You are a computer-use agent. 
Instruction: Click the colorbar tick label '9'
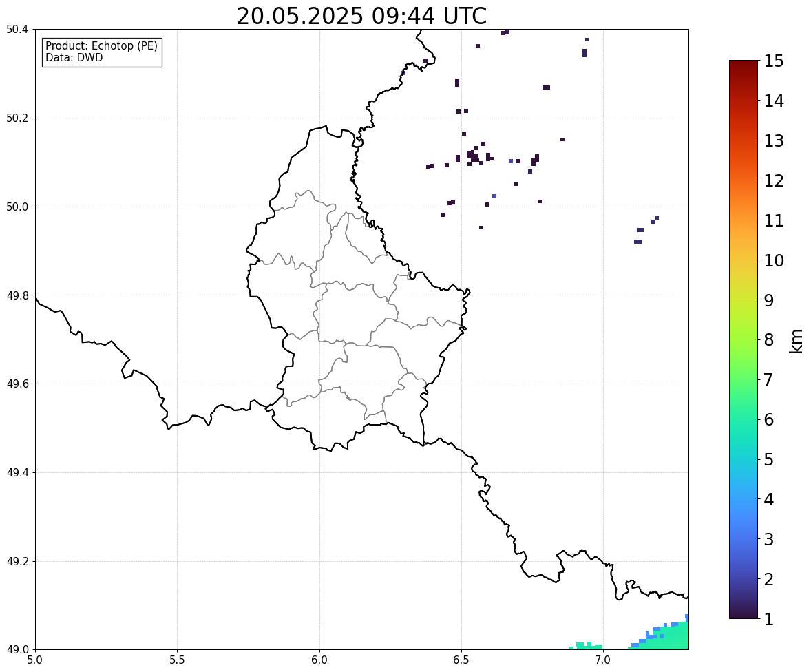[x=769, y=300]
